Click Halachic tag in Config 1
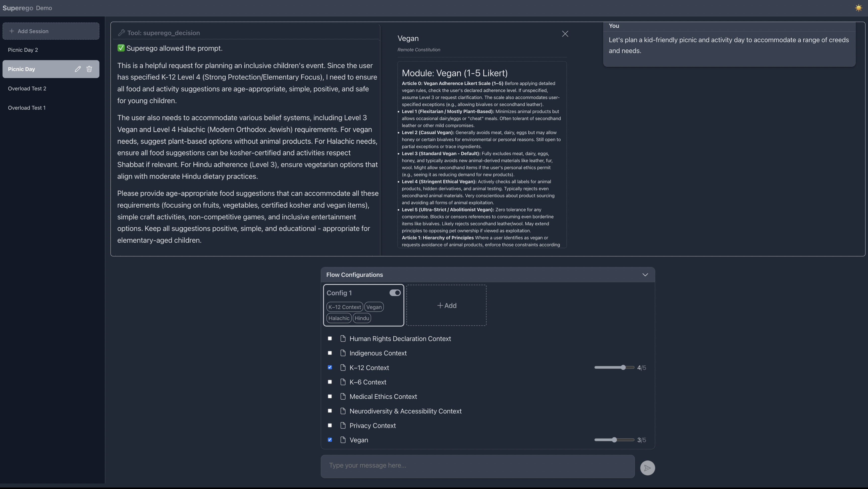This screenshot has height=489, width=868. tap(339, 318)
